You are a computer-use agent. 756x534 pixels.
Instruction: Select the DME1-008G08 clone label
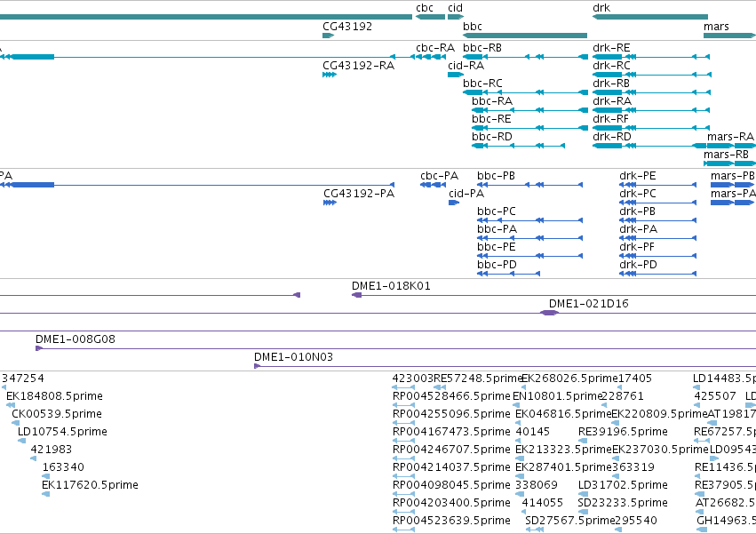[x=76, y=340]
